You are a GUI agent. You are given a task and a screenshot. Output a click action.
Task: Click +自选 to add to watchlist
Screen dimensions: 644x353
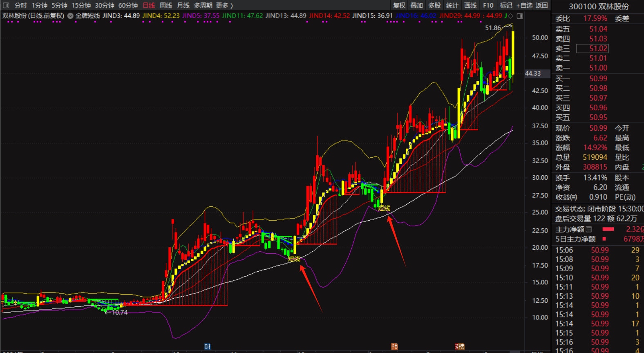524,5
